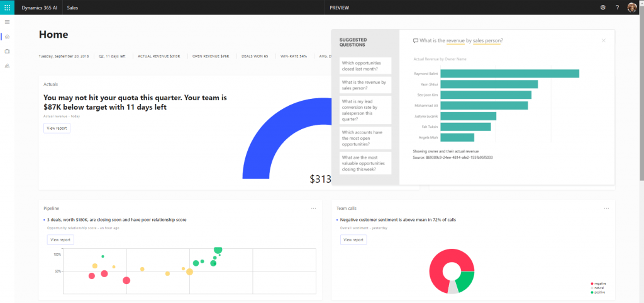Toggle the hamburger navigation menu
This screenshot has height=303, width=644.
pos(7,22)
